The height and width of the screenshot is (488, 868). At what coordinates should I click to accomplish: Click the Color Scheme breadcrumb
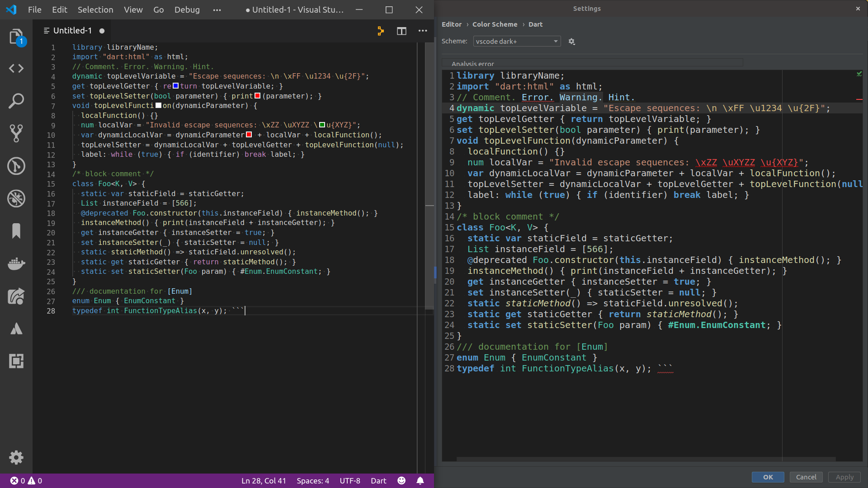click(495, 24)
